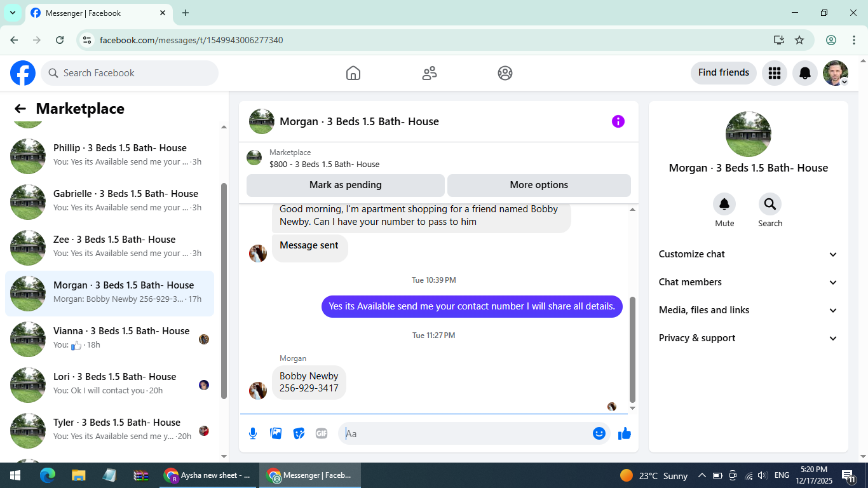Click install app icon in address bar
Image resolution: width=868 pixels, height=488 pixels.
pos(779,40)
